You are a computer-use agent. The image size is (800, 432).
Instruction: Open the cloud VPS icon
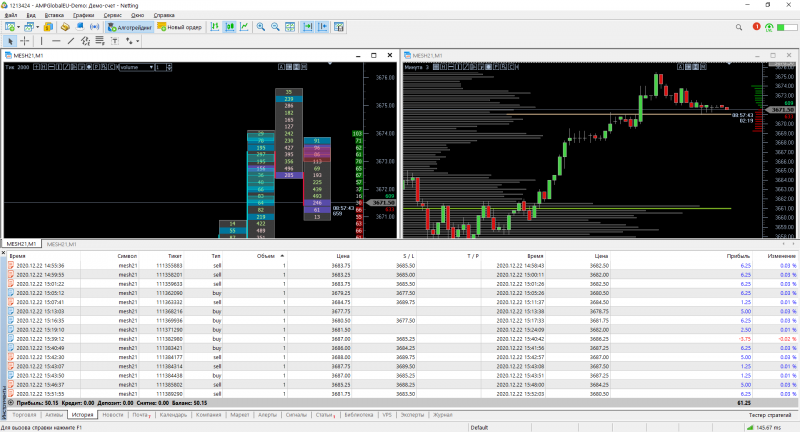80,27
